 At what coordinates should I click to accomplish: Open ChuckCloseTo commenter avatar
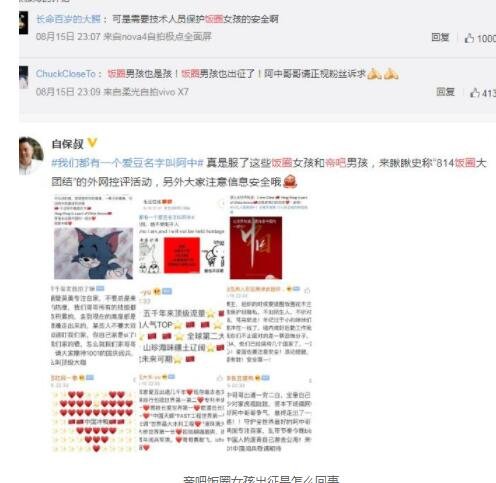(x=24, y=77)
